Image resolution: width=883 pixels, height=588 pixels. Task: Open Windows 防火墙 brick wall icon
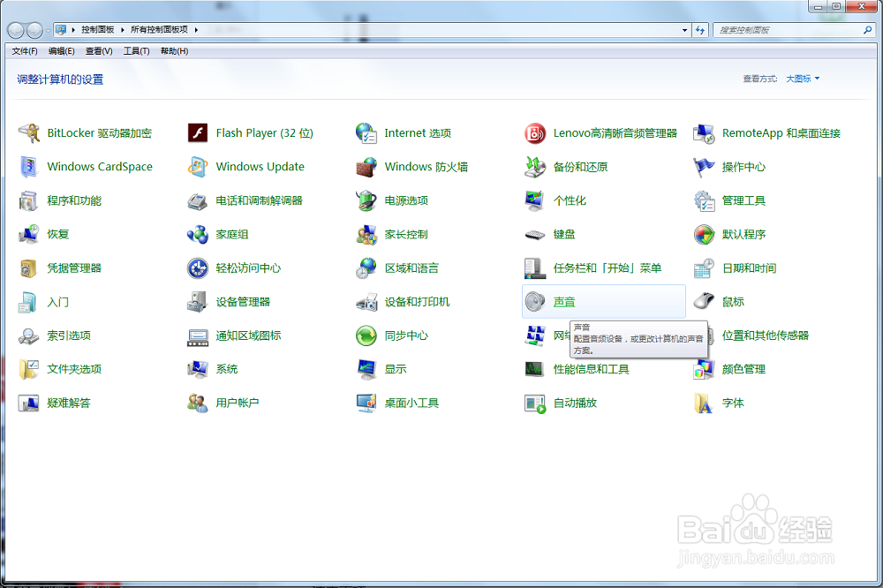pyautogui.click(x=366, y=167)
